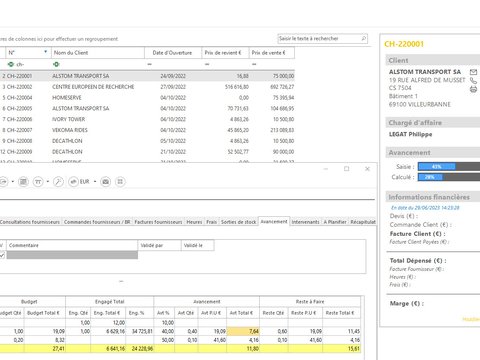Open the Récapitulatif tab
Image resolution: width=480 pixels, height=360 pixels.
tap(363, 222)
